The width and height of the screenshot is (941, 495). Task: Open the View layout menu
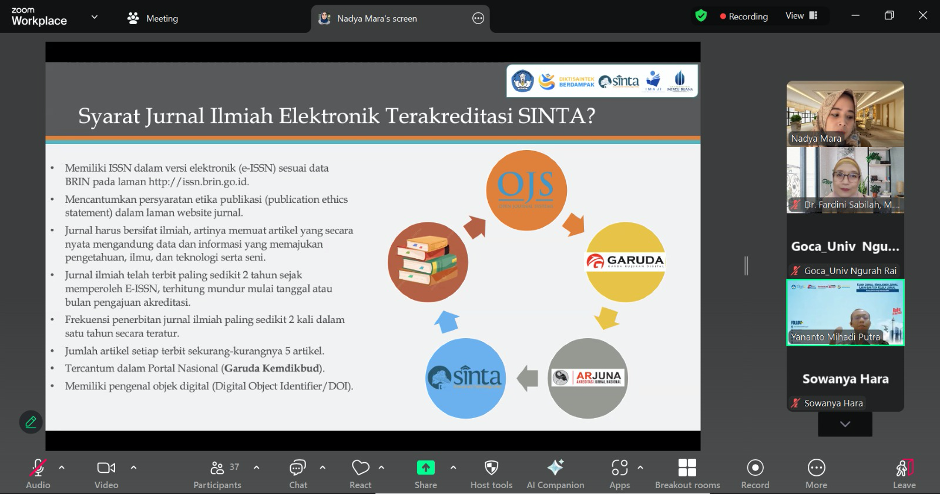coord(801,16)
